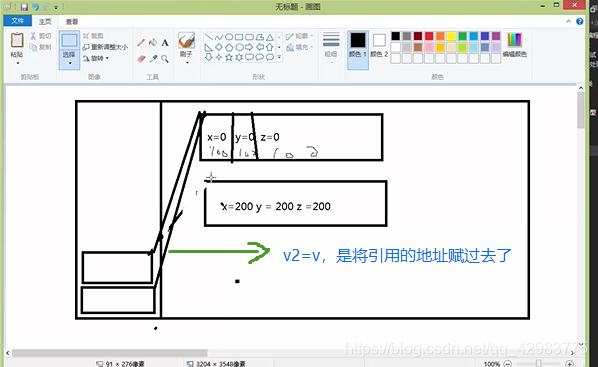Select the Text tool
This screenshot has width=598, height=367.
[165, 42]
